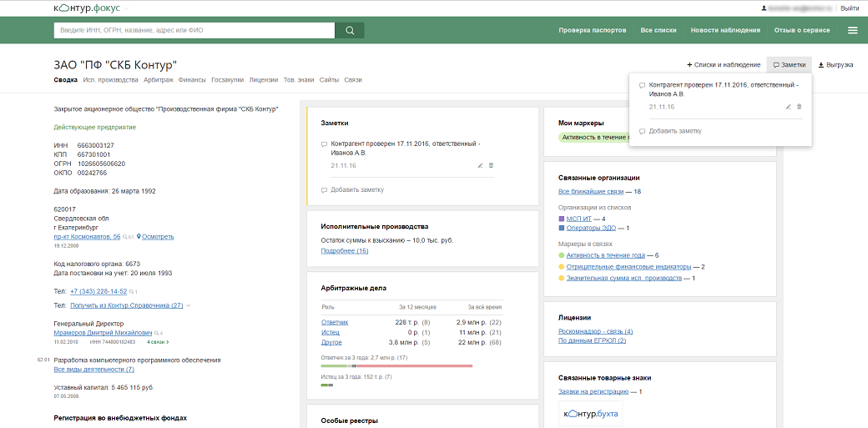Image resolution: width=868 pixels, height=428 pixels.
Task: Click map pin icon next to Осмотреть
Action: pyautogui.click(x=139, y=237)
